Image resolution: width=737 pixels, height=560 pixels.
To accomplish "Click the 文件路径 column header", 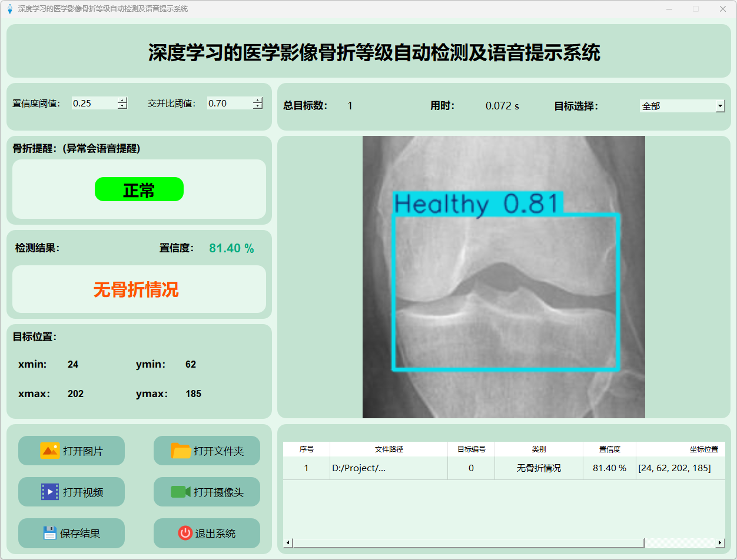I will pyautogui.click(x=389, y=449).
